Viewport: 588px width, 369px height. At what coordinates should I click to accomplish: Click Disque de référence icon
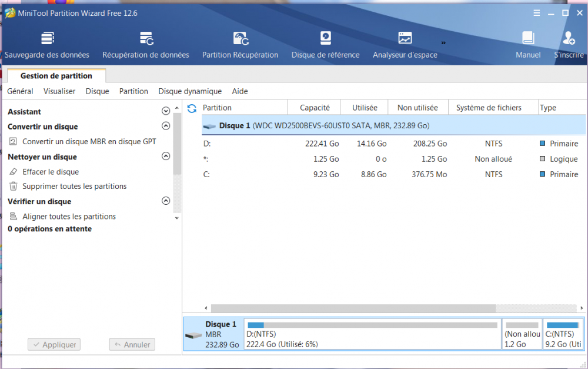(x=325, y=39)
